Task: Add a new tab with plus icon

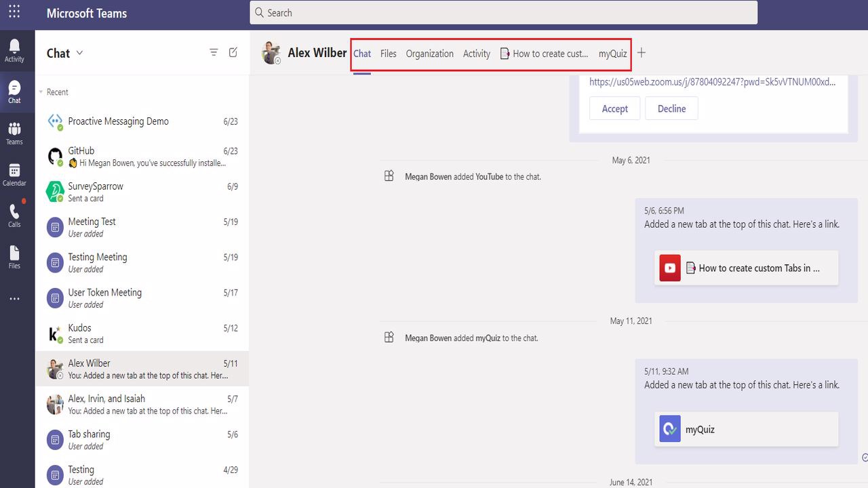Action: click(x=642, y=53)
